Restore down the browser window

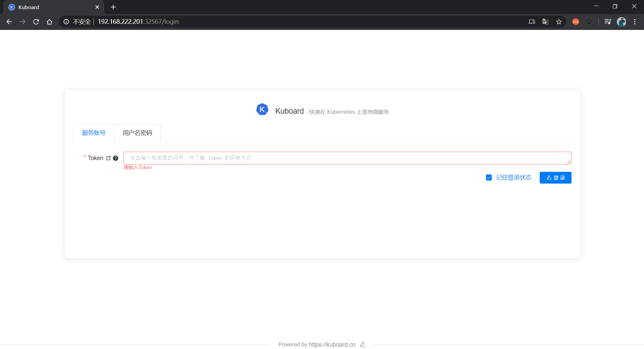click(x=615, y=6)
